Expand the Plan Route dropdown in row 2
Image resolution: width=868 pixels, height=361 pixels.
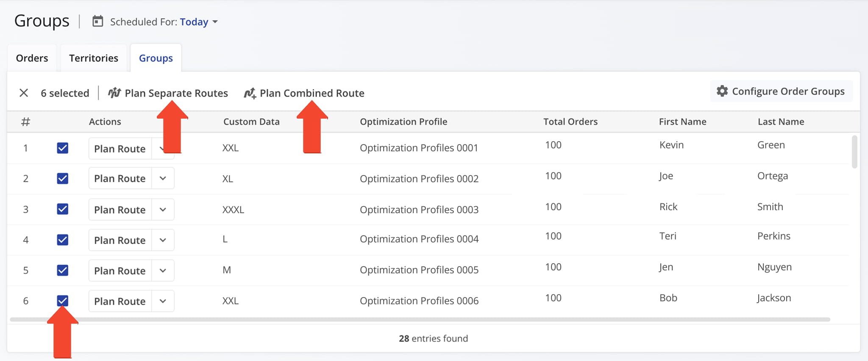[x=163, y=178]
